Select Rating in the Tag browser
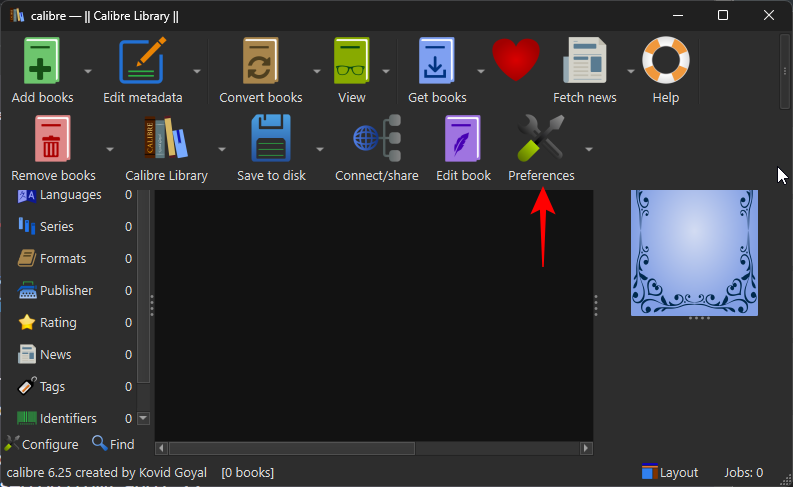Viewport: 793px width, 487px height. tap(74, 323)
